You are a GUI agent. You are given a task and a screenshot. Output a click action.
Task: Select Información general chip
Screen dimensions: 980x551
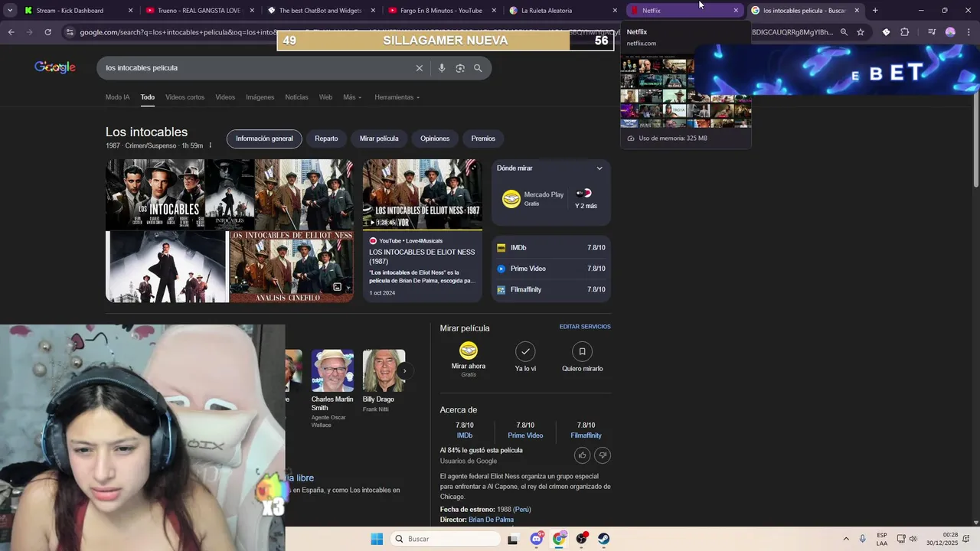(x=264, y=139)
